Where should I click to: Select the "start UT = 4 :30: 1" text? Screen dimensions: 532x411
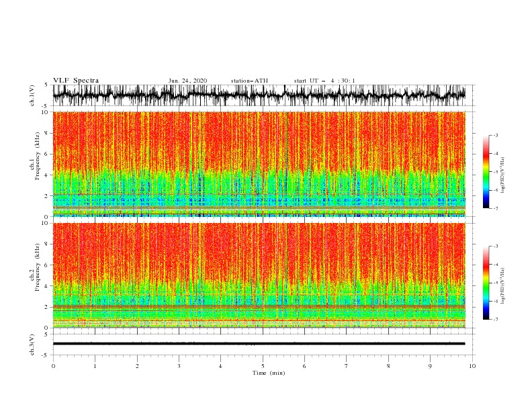324,81
